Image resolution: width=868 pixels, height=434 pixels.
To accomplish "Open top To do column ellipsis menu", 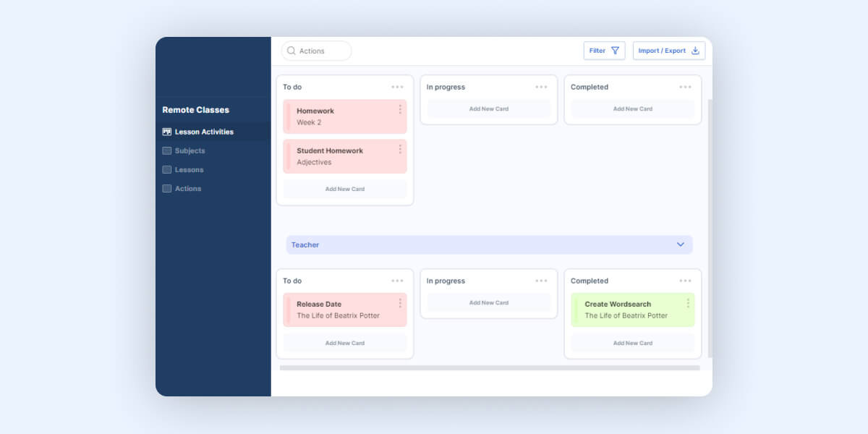I will click(x=397, y=87).
